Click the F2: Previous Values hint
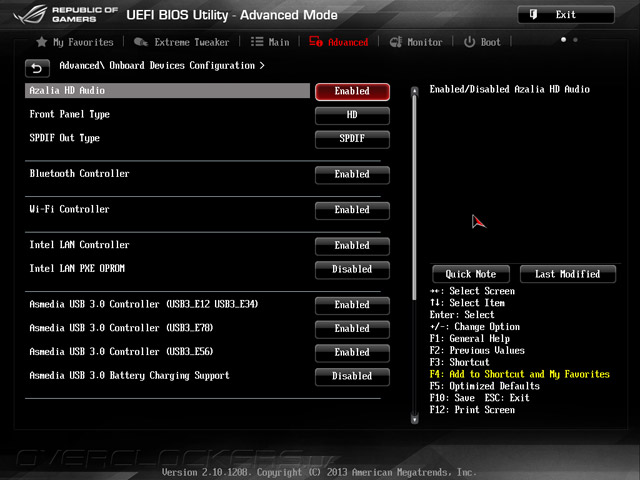The height and width of the screenshot is (480, 640). (x=477, y=351)
